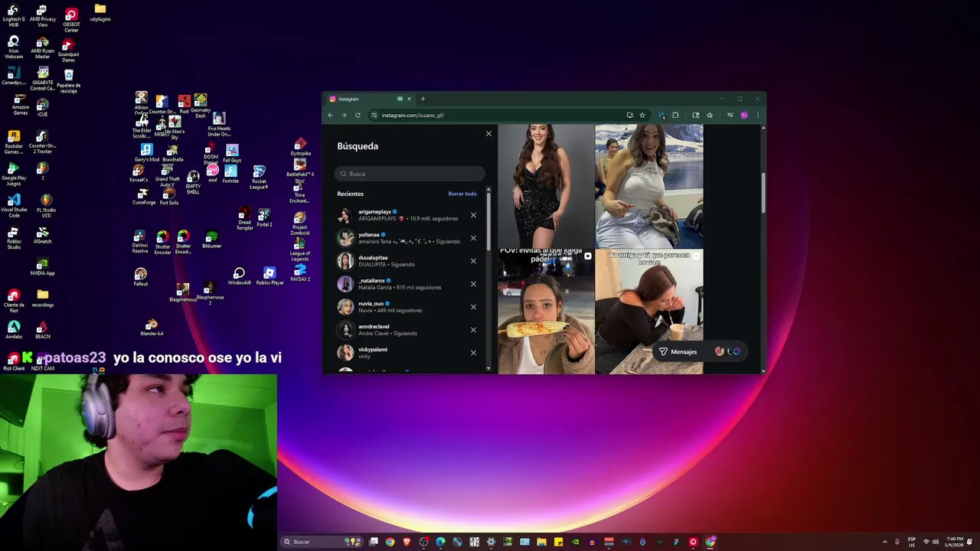
Task: Open the corn-eating reel thumbnail
Action: [546, 311]
